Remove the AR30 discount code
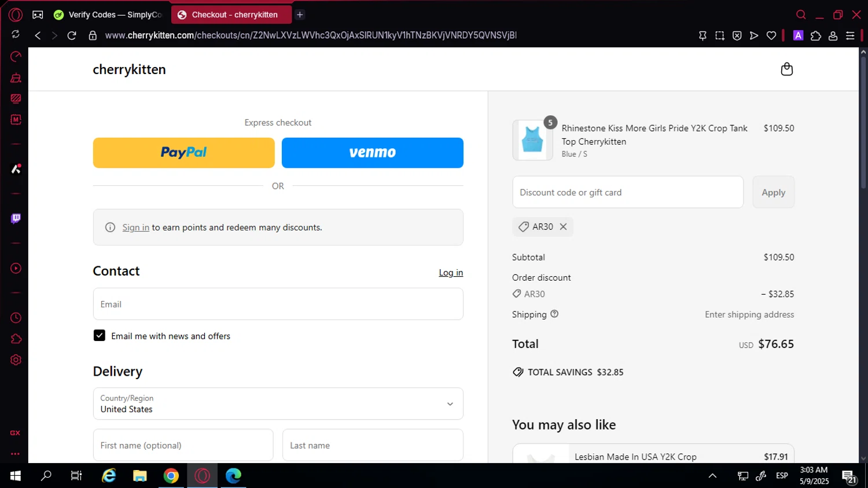The image size is (868, 488). 563,227
